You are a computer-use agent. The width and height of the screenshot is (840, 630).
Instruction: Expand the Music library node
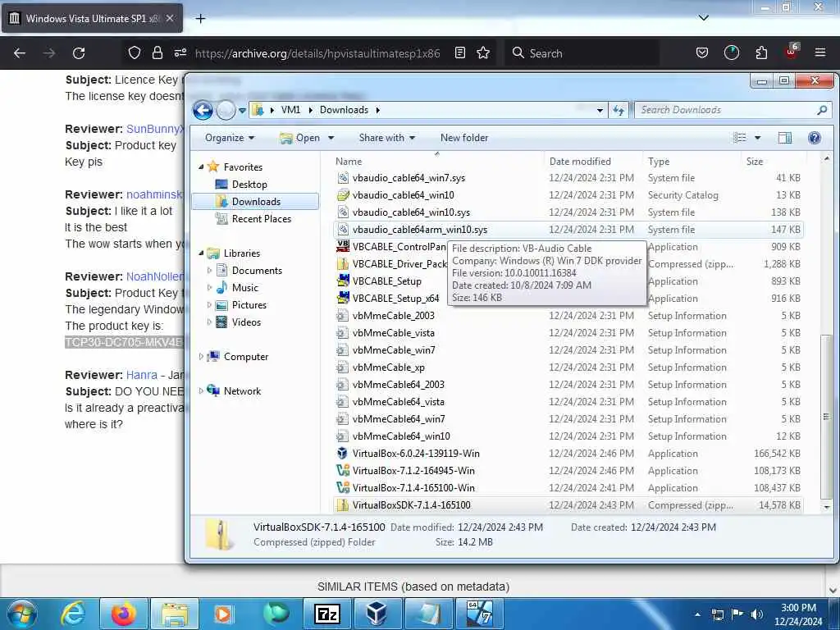209,288
